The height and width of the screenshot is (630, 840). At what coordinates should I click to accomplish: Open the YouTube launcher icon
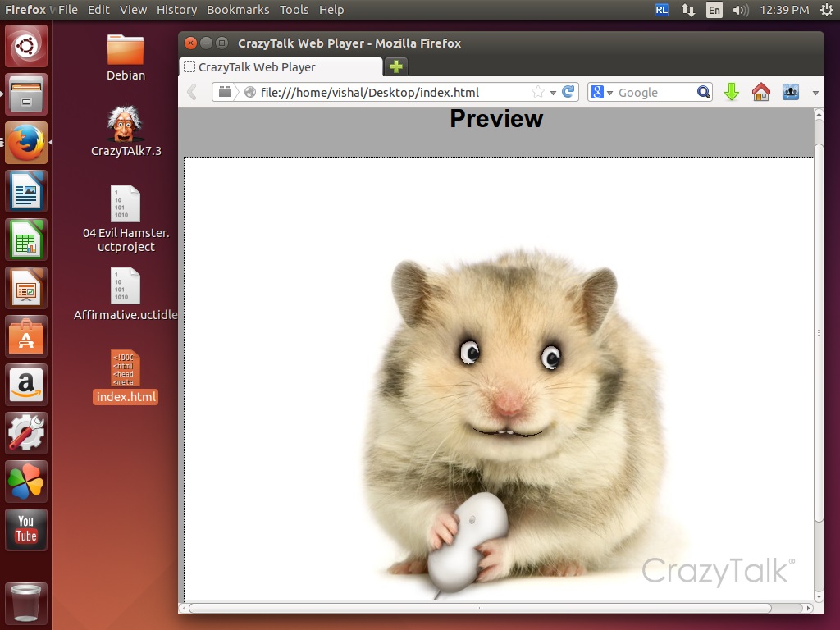click(x=26, y=529)
